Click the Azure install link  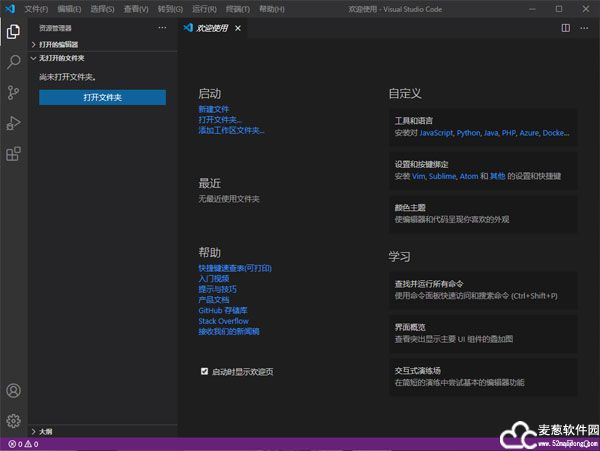coord(529,133)
